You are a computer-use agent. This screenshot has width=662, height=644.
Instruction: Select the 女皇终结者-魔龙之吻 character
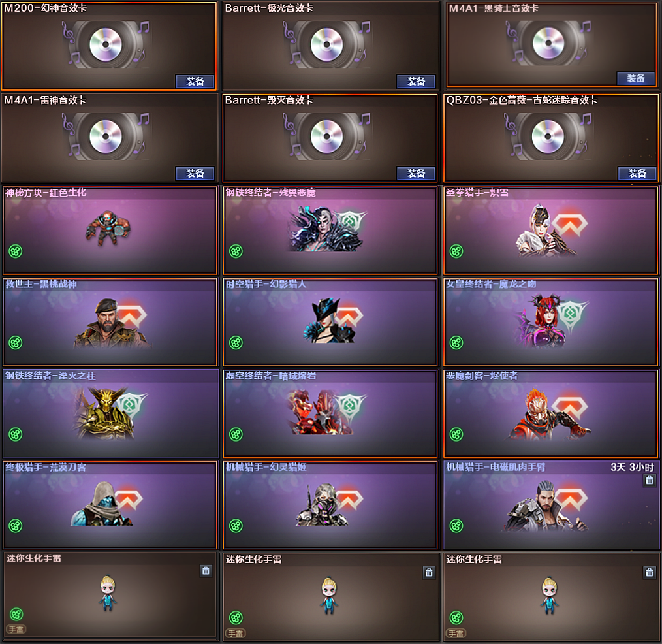(x=550, y=321)
